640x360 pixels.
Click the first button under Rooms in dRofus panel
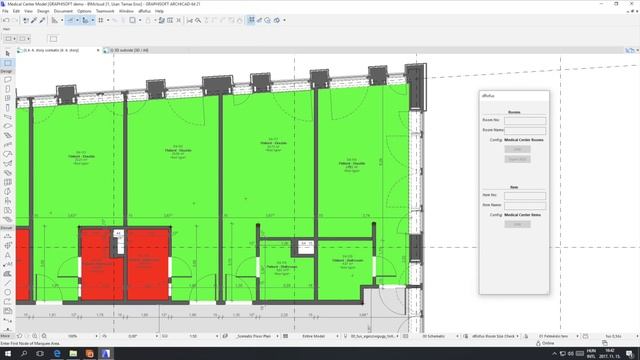(517, 149)
